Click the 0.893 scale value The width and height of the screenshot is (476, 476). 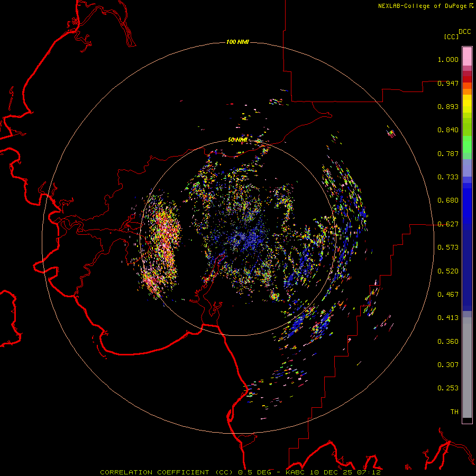(x=448, y=106)
